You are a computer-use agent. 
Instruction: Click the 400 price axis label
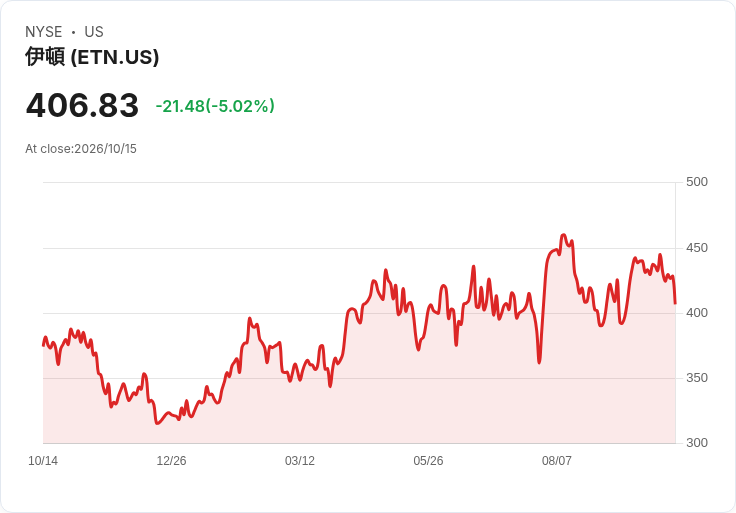point(697,313)
